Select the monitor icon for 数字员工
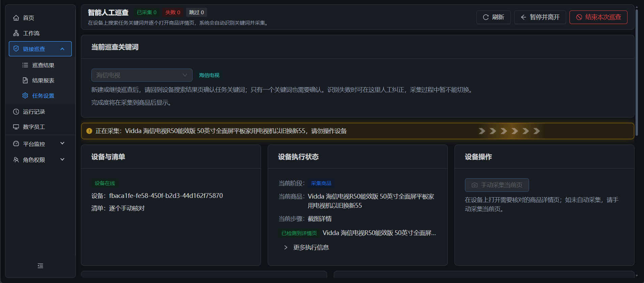Viewport: 644px width, 283px height. pos(16,127)
